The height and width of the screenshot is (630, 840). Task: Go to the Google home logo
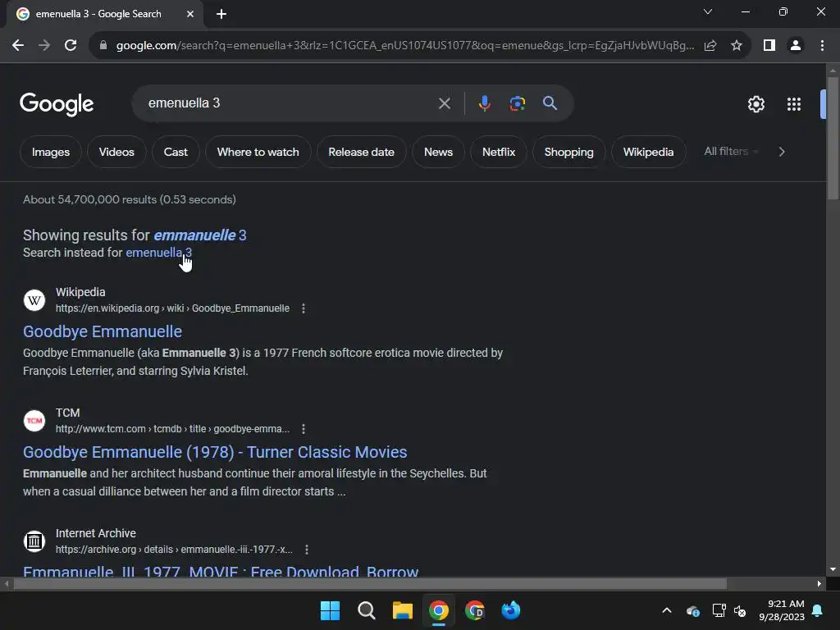[x=57, y=104]
